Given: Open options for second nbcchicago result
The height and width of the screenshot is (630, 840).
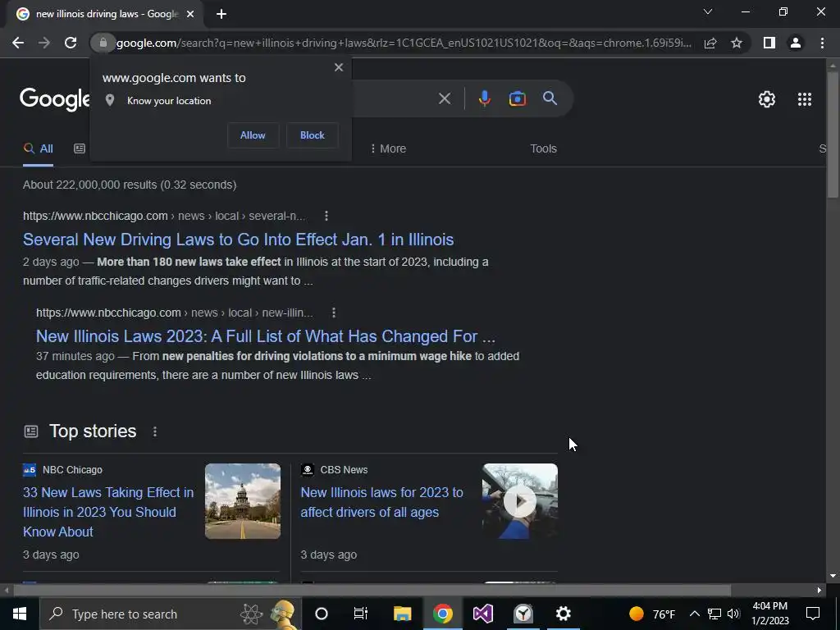Looking at the screenshot, I should point(334,313).
